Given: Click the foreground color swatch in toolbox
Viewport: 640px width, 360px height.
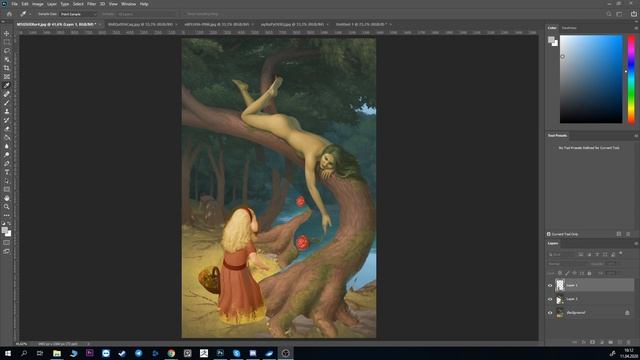Looking at the screenshot, I should (5, 231).
